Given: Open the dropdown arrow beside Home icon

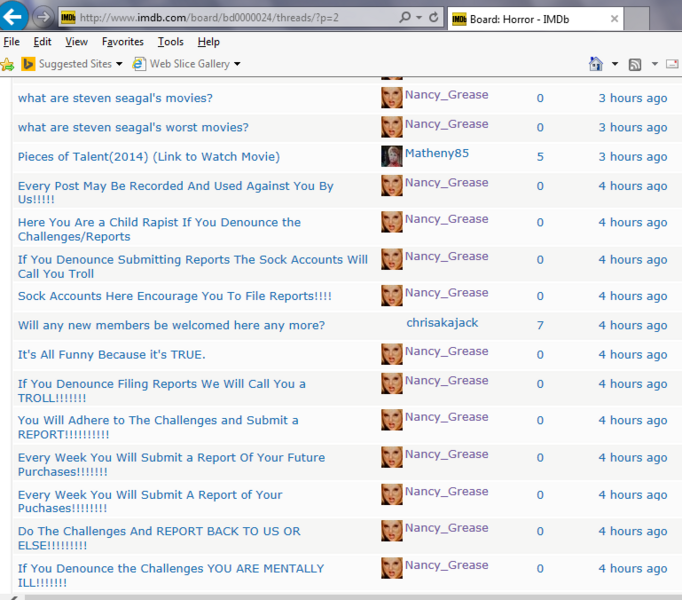Looking at the screenshot, I should pyautogui.click(x=615, y=64).
